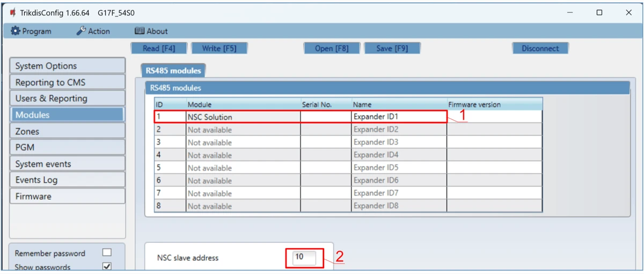This screenshot has height=274, width=644.
Task: Open the About menu with book icon
Action: coord(151,31)
